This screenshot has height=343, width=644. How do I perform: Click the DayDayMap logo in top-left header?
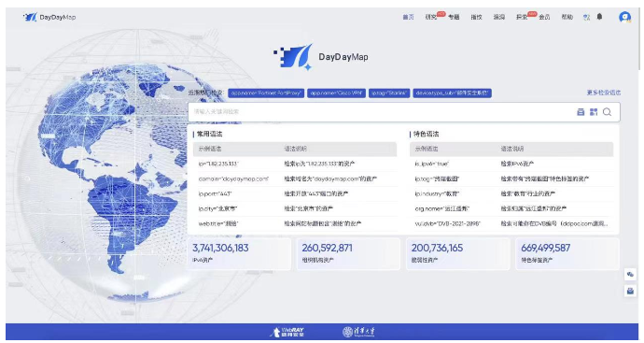pos(49,17)
